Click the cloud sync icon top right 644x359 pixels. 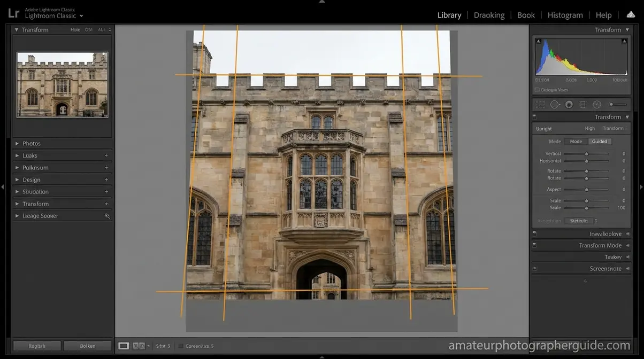tap(631, 14)
